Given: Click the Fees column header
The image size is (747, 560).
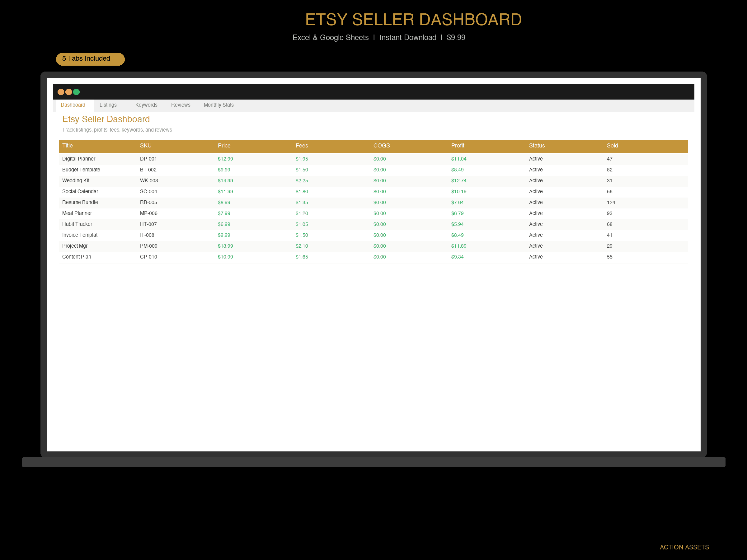Looking at the screenshot, I should [x=302, y=146].
